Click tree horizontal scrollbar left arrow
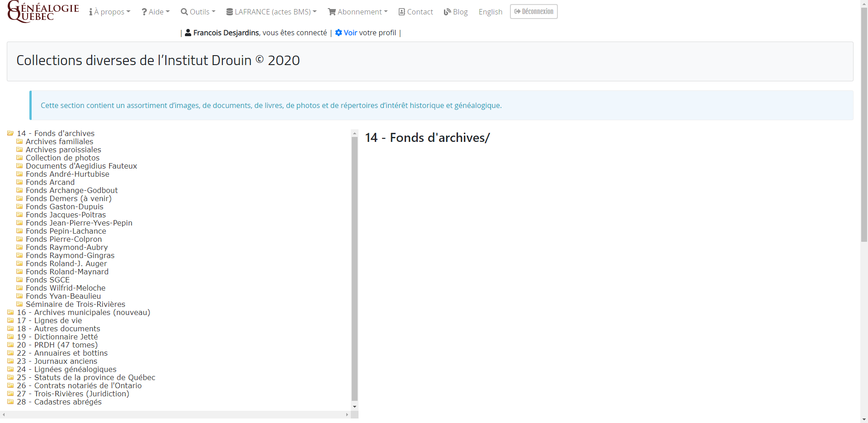The height and width of the screenshot is (423, 868). point(4,414)
